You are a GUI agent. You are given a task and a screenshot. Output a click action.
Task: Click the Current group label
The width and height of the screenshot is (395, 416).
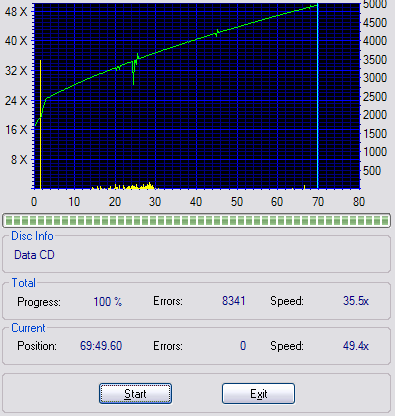(x=28, y=328)
